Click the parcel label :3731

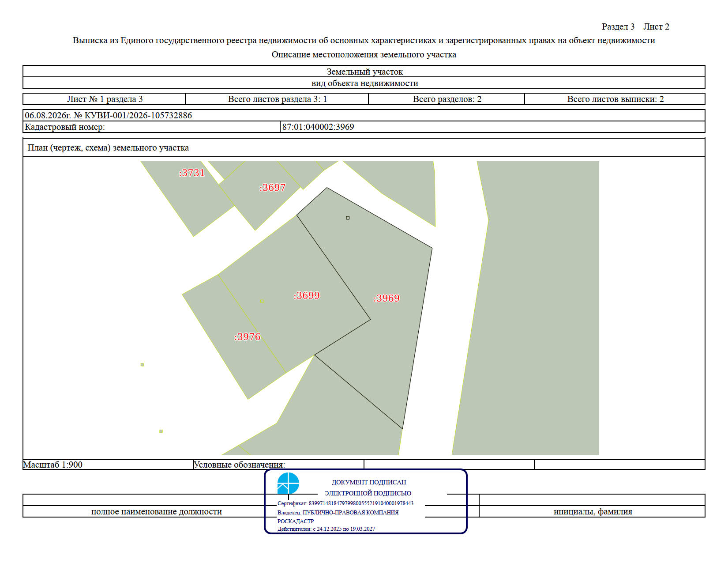coord(192,173)
